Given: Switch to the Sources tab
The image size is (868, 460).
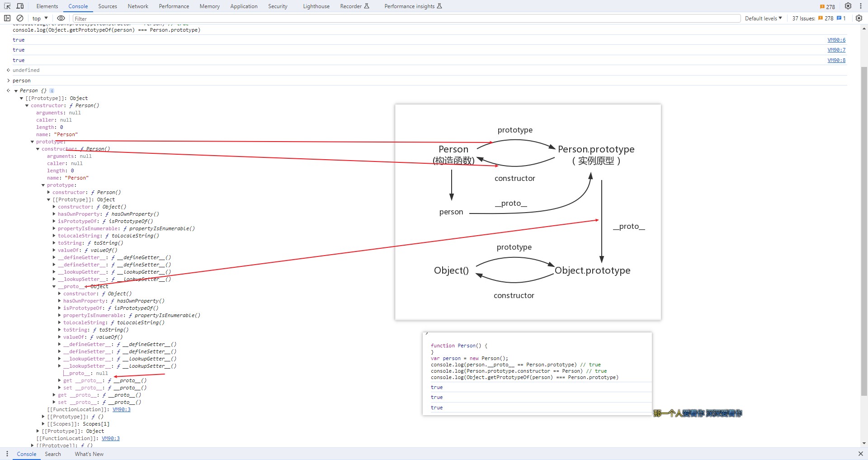Looking at the screenshot, I should [108, 6].
